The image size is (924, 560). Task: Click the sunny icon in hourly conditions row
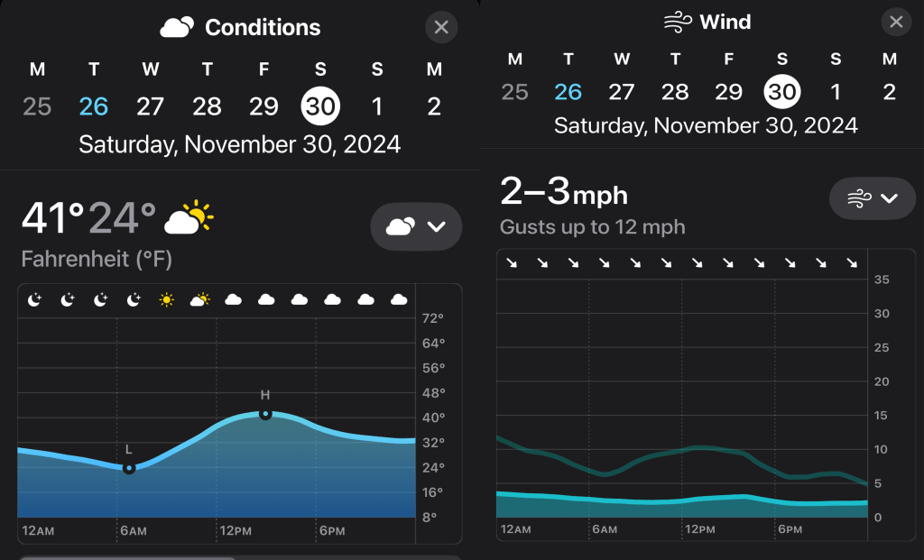pyautogui.click(x=166, y=300)
